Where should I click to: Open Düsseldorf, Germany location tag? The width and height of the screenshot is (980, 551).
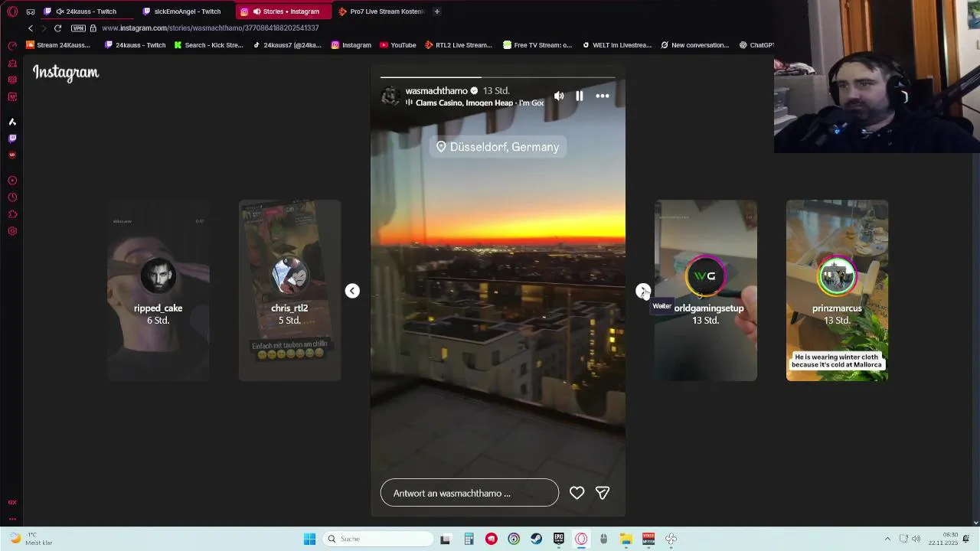tap(498, 147)
